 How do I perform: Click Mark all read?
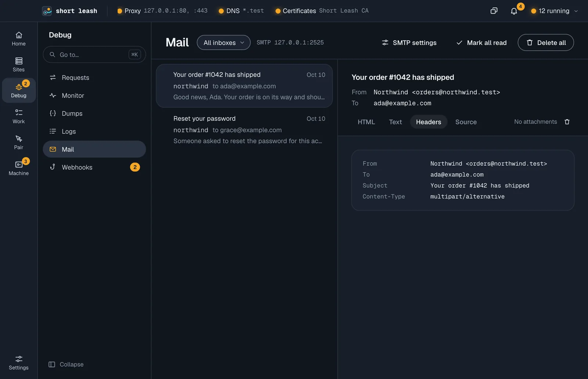481,43
